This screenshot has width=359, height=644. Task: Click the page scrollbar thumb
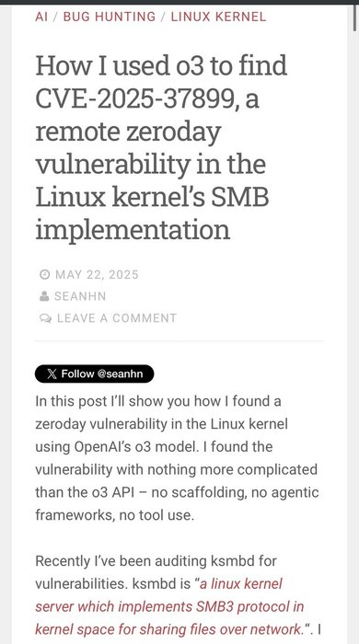pyautogui.click(x=355, y=17)
